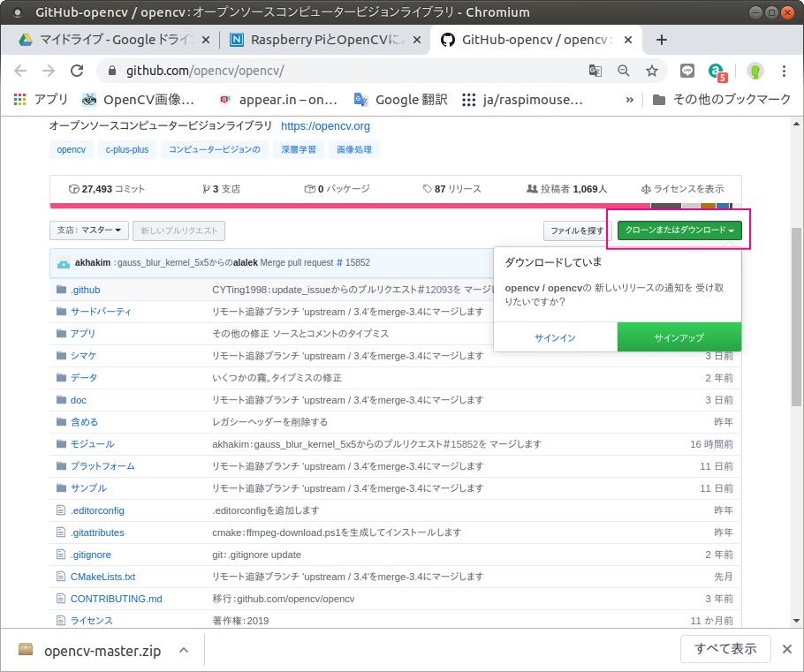Image resolution: width=804 pixels, height=672 pixels.
Task: View the 87 リリース releases
Action: click(x=451, y=189)
